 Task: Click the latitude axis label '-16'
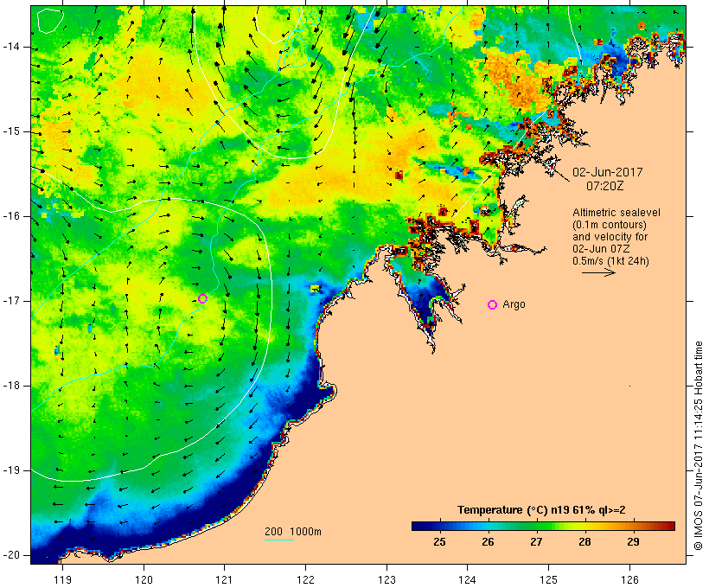11,216
